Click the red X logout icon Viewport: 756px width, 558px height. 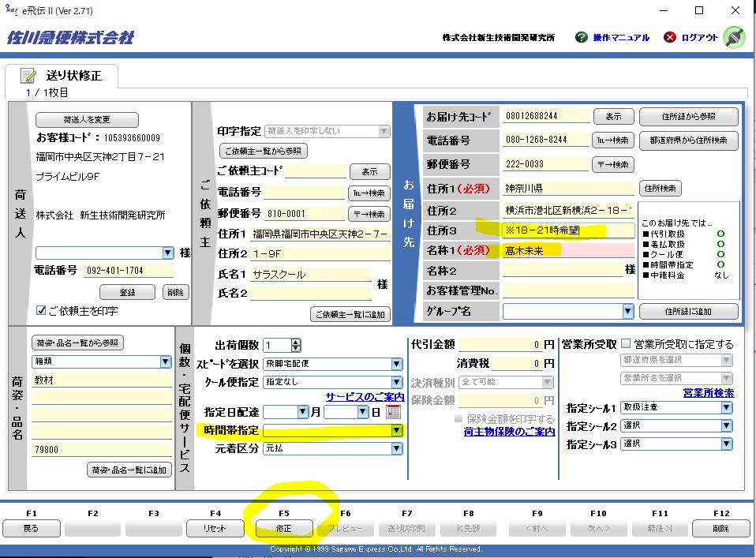click(x=670, y=37)
